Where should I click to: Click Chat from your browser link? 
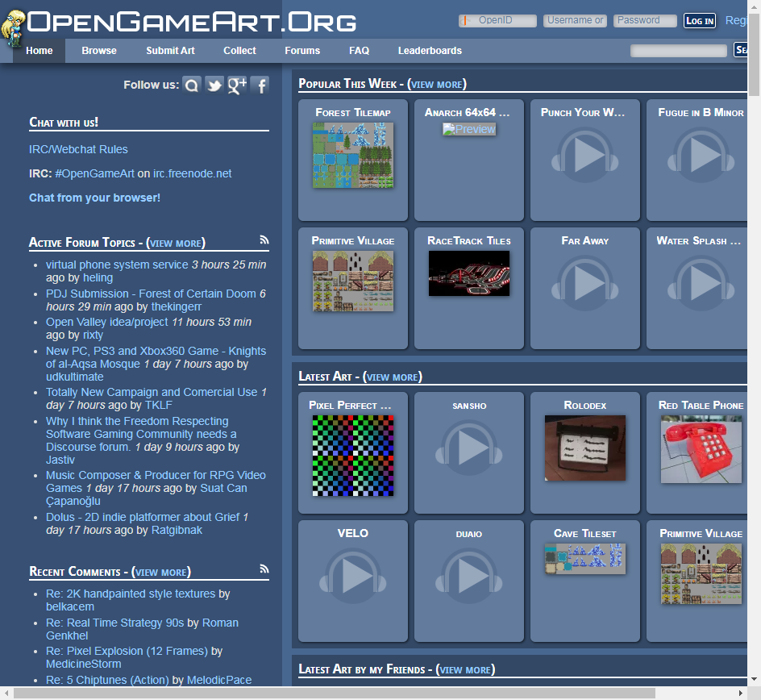click(94, 198)
